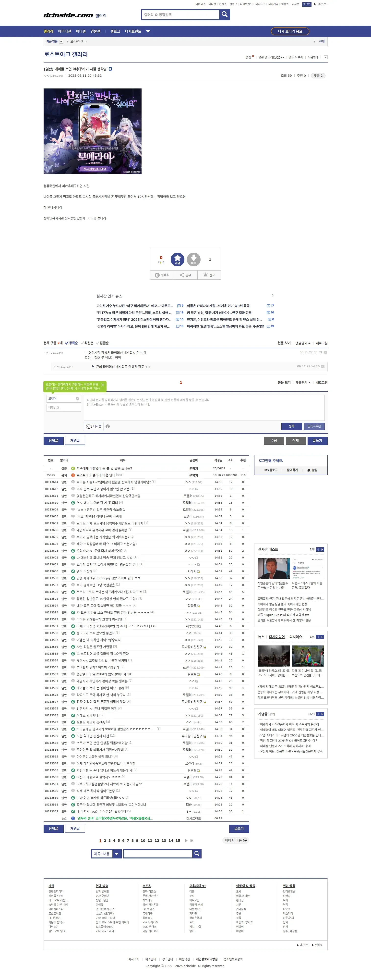Expand the gallery header options arrow
Viewport: 371px width, 980px height.
(325, 57)
